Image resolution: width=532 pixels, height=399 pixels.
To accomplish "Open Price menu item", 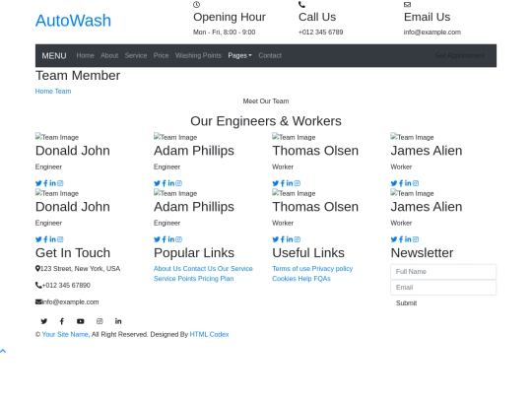I will click(161, 55).
